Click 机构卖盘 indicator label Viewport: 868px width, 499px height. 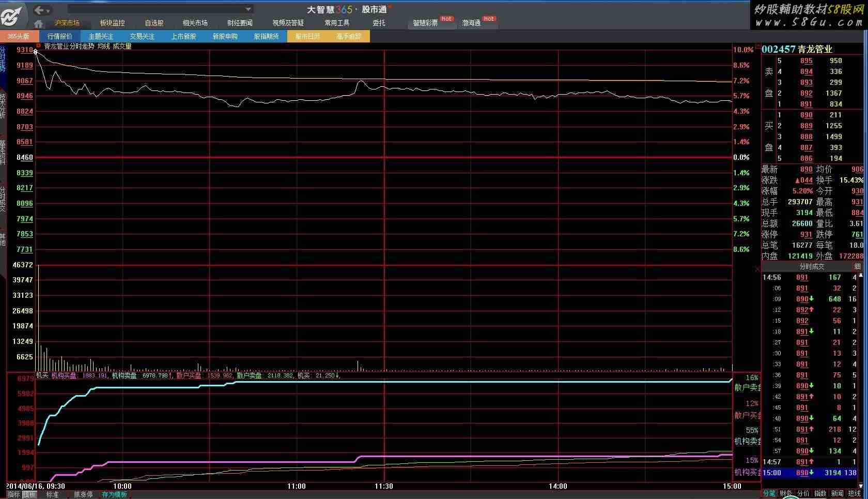click(125, 375)
